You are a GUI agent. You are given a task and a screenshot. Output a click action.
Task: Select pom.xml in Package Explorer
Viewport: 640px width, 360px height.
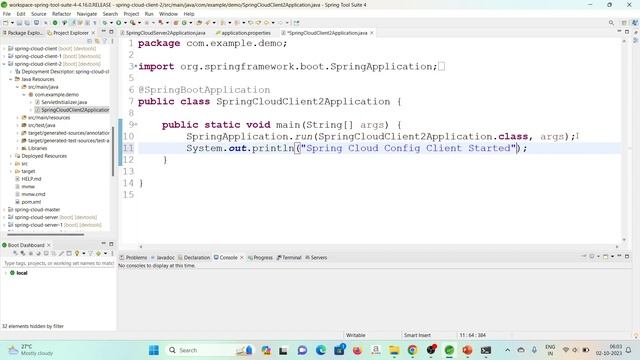coord(31,202)
